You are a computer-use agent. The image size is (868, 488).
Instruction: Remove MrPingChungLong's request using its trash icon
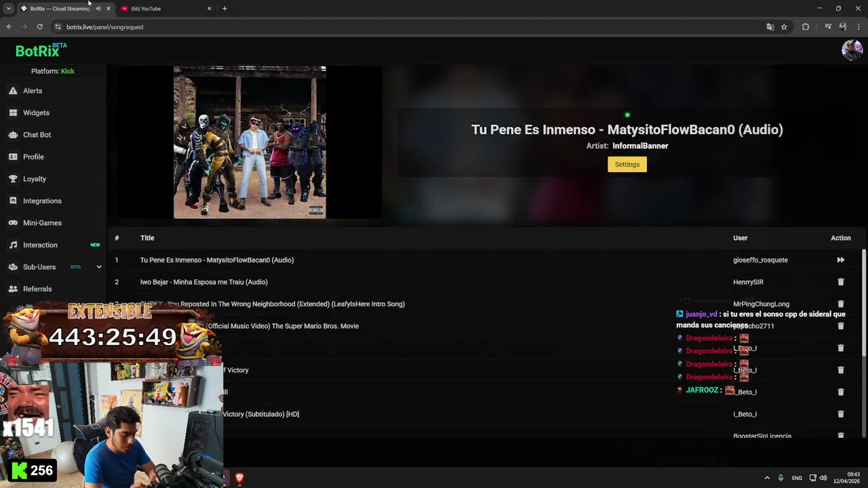(x=840, y=304)
